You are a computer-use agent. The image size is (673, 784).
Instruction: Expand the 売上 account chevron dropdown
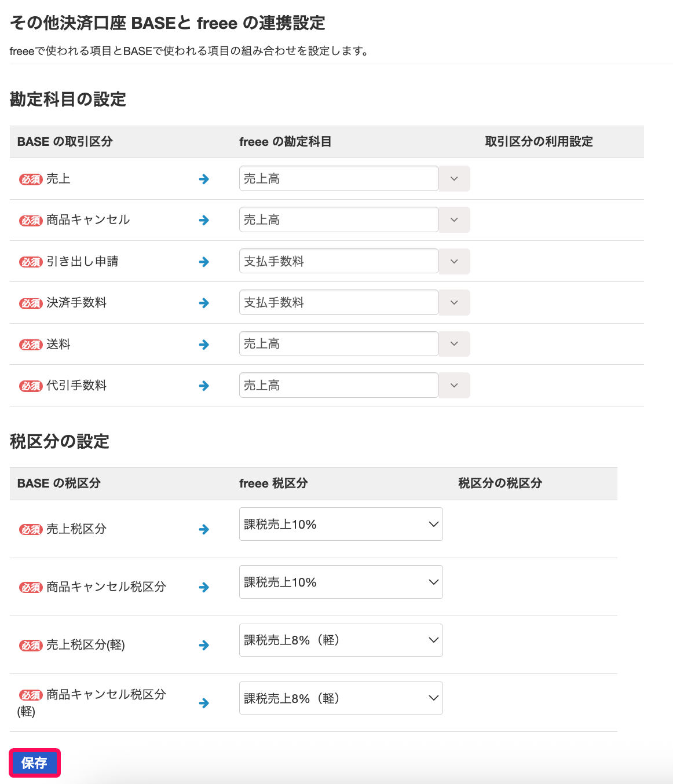click(454, 179)
